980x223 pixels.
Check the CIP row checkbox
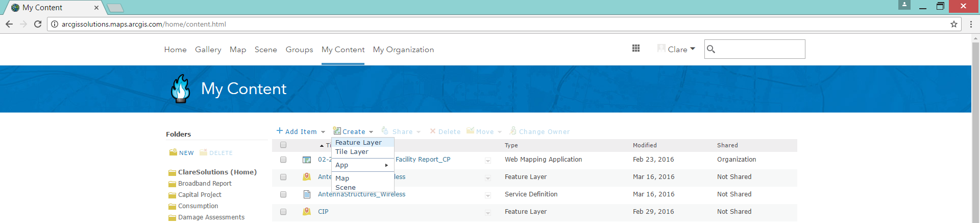[x=283, y=212]
